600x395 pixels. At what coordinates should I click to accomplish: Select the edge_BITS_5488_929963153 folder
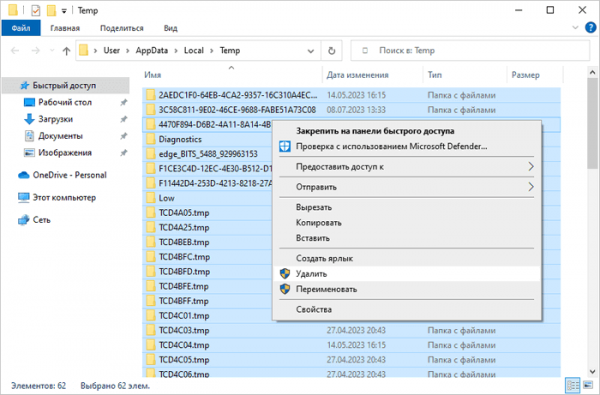coord(208,154)
